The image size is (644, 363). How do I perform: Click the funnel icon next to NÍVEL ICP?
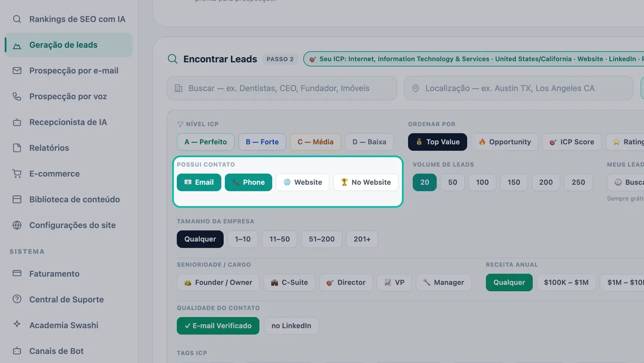(180, 124)
